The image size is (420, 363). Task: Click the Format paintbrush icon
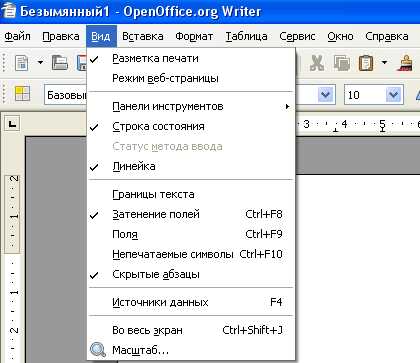(405, 63)
